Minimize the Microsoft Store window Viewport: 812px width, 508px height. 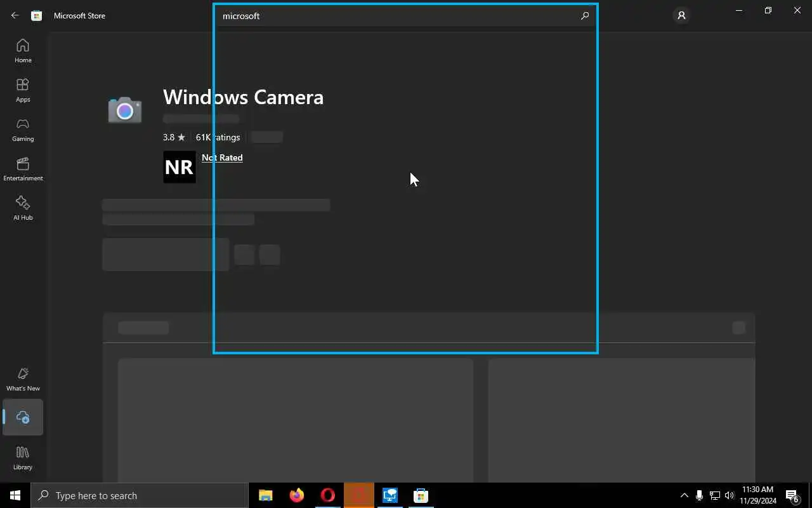tap(739, 10)
